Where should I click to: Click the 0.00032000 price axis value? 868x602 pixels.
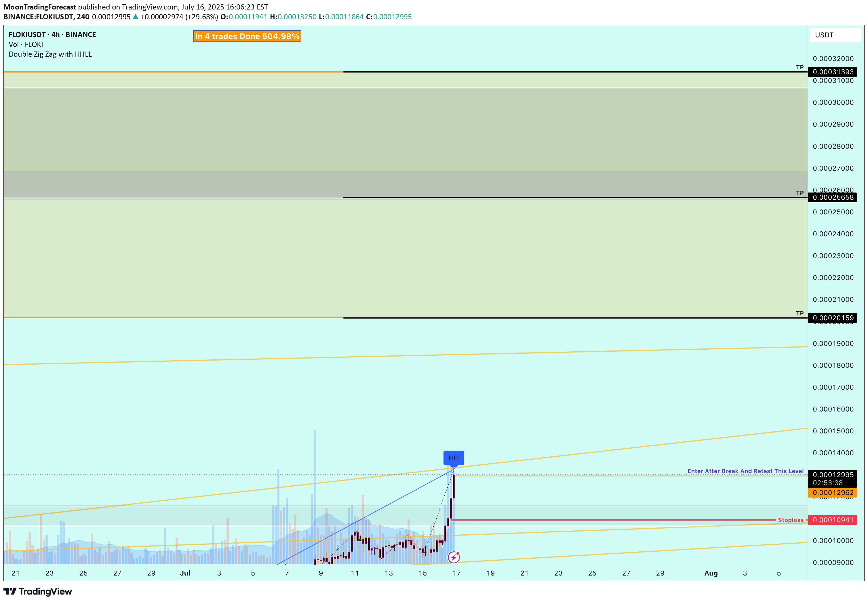coord(833,58)
